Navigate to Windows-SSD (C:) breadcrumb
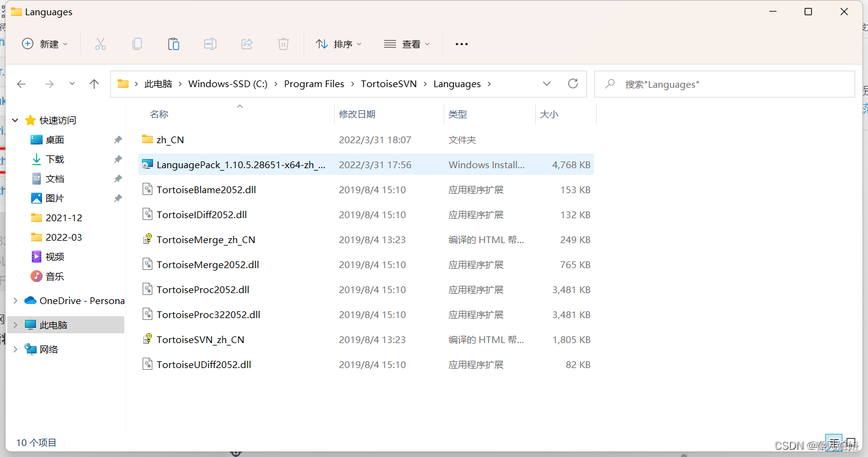The height and width of the screenshot is (457, 868). [228, 84]
